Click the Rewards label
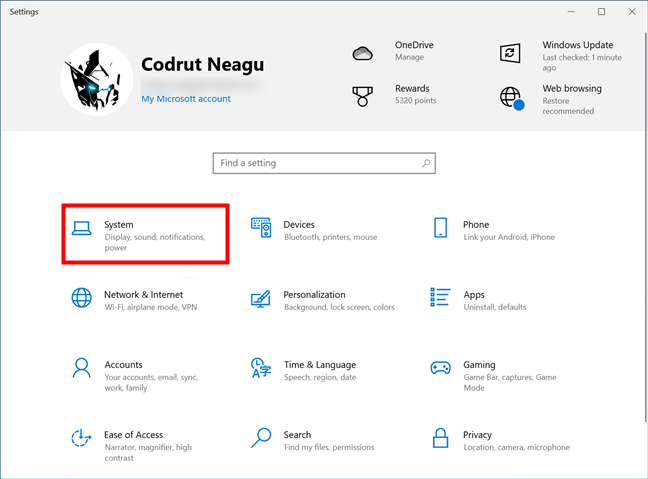The height and width of the screenshot is (479, 648). 412,88
